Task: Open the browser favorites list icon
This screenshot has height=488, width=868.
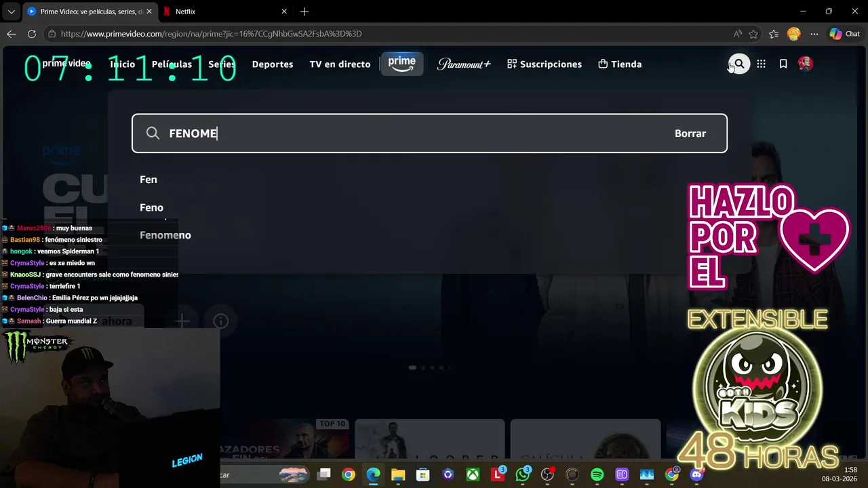Action: point(773,34)
